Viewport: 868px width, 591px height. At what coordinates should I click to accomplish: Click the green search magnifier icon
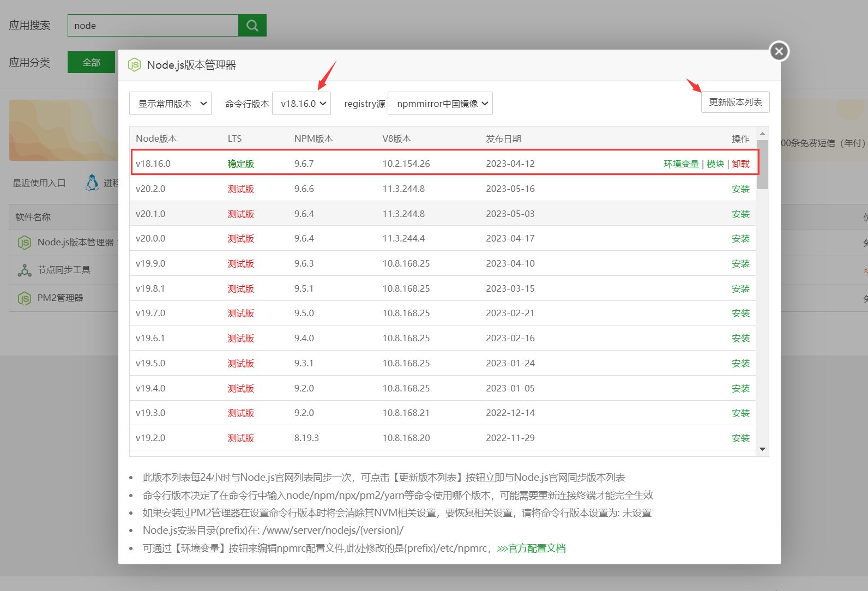point(252,26)
